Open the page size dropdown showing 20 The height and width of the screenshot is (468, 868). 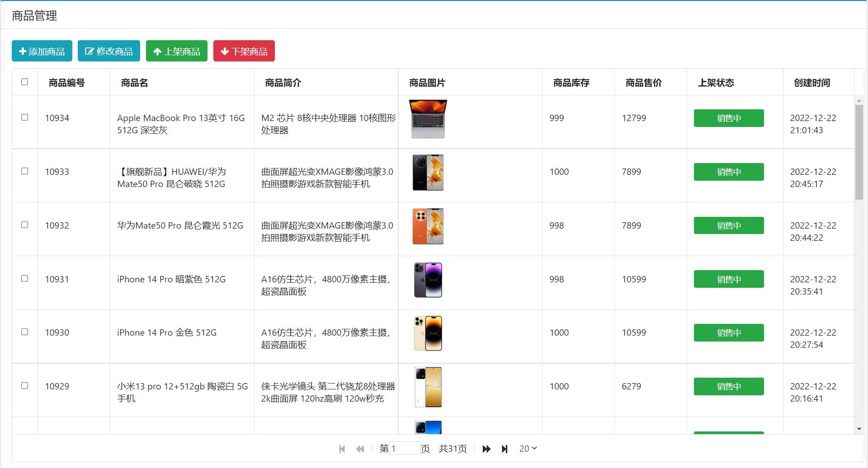pos(528,449)
